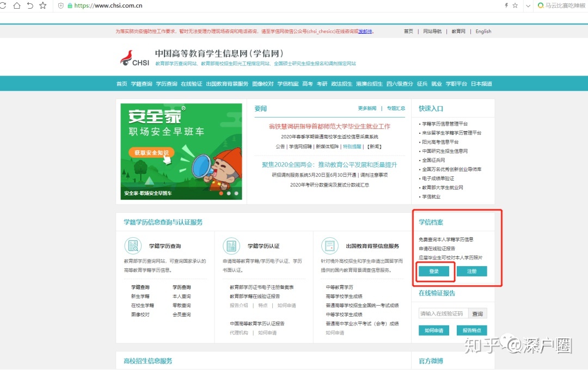588x370 pixels.
Task: Open 征兵 navigation item
Action: pyautogui.click(x=422, y=84)
